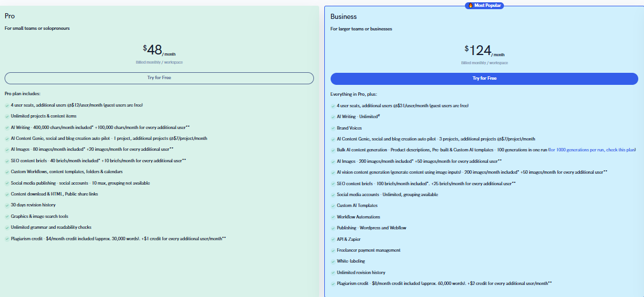Click checkmark beside Custom AI Templates

click(x=332, y=205)
